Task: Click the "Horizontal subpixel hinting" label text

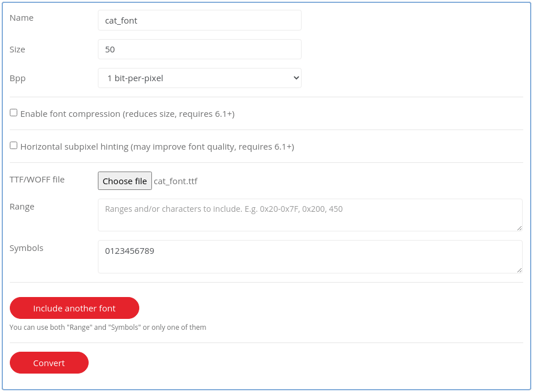Action: [157, 147]
